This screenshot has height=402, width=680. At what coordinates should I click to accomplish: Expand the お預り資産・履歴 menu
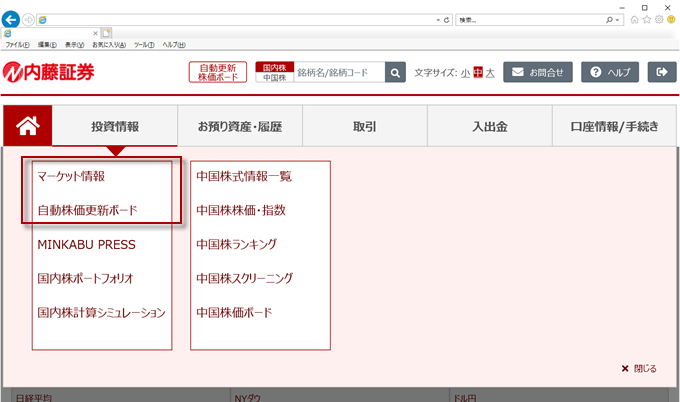click(x=240, y=127)
